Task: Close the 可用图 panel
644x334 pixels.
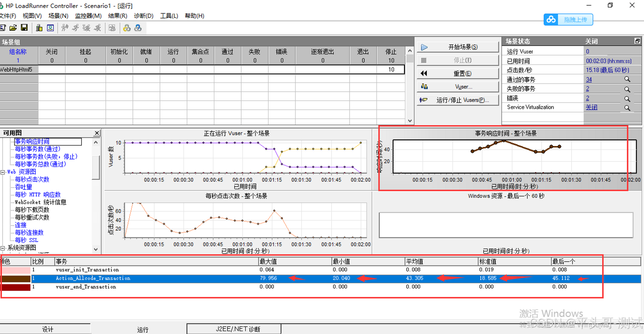Action: pos(97,133)
